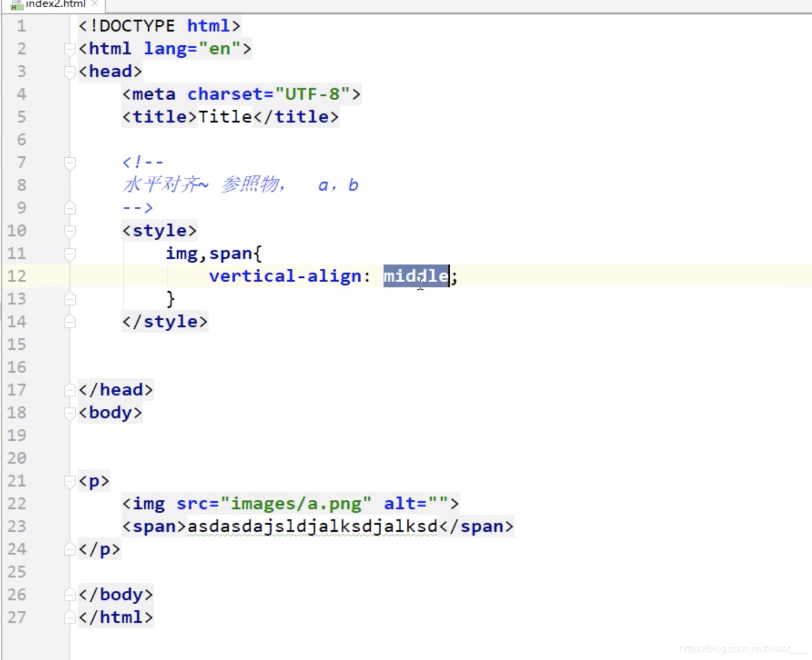The height and width of the screenshot is (660, 812).
Task: Click the comment end fold marker on line 9
Action: point(70,208)
